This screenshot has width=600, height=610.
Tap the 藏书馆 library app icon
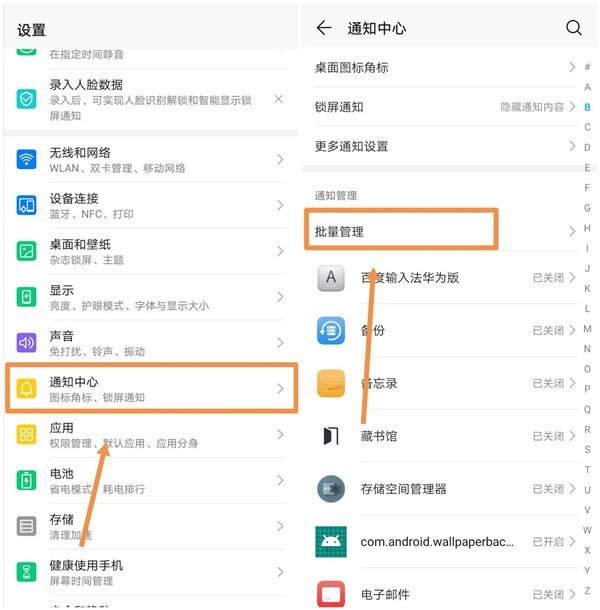[331, 436]
